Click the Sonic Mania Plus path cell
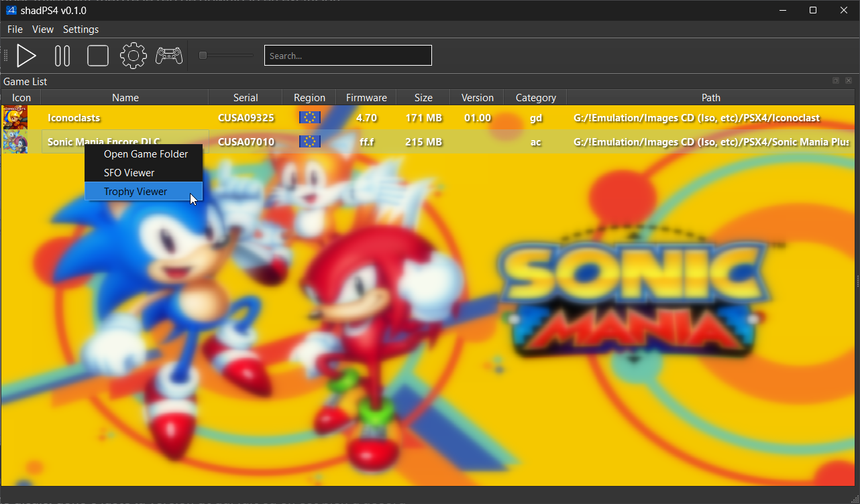The height and width of the screenshot is (504, 860). tap(711, 142)
